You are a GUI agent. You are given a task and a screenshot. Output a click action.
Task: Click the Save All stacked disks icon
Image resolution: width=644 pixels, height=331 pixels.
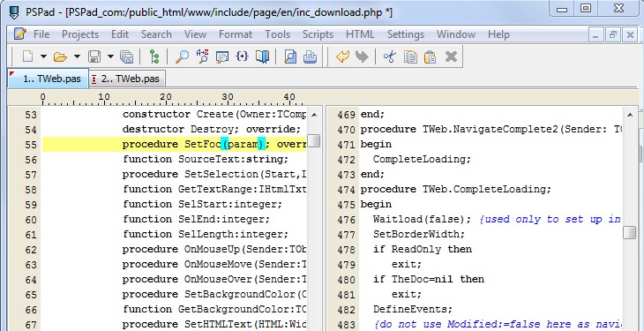point(126,56)
